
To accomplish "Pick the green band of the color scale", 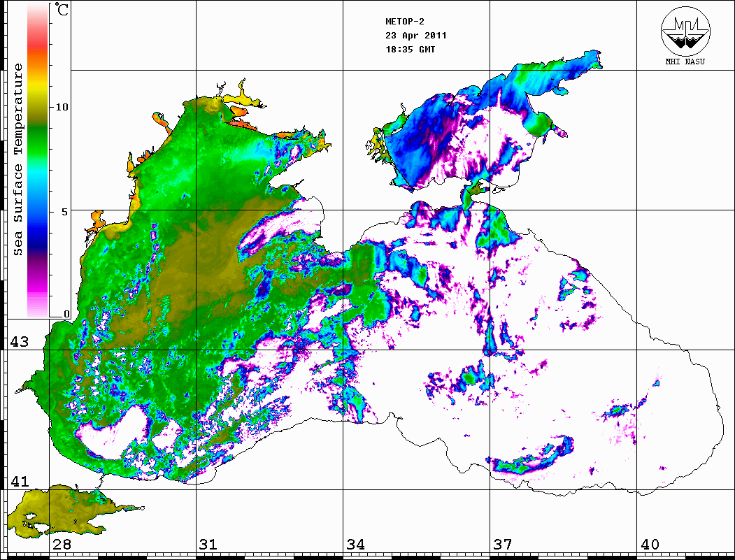I will (x=37, y=126).
